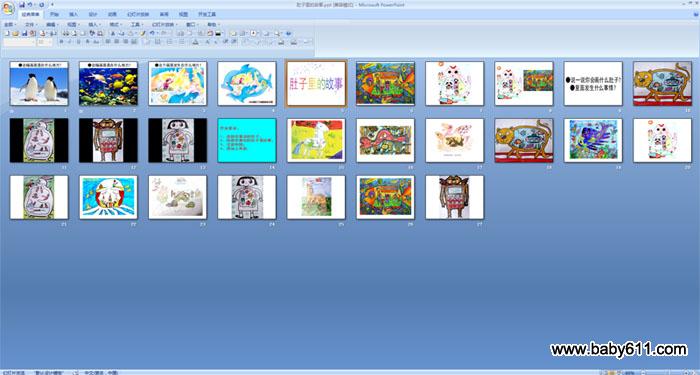
Task: Open the font size combo box
Action: 45,42
